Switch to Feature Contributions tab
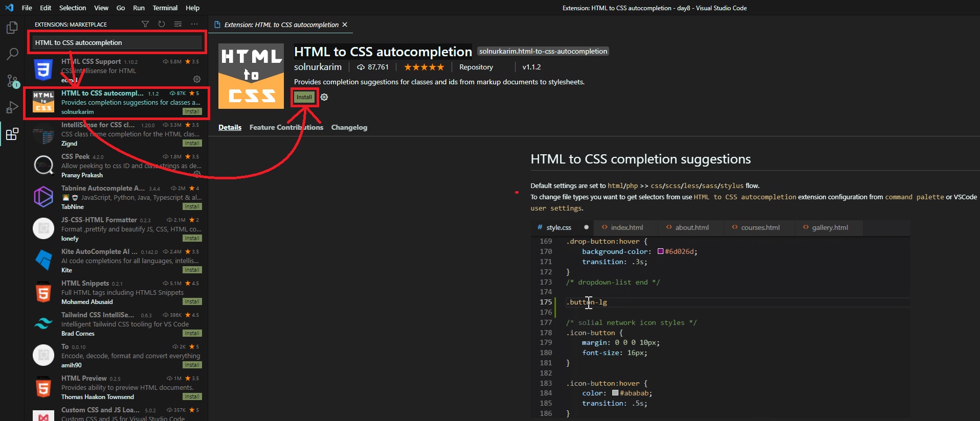Image resolution: width=980 pixels, height=421 pixels. (286, 127)
